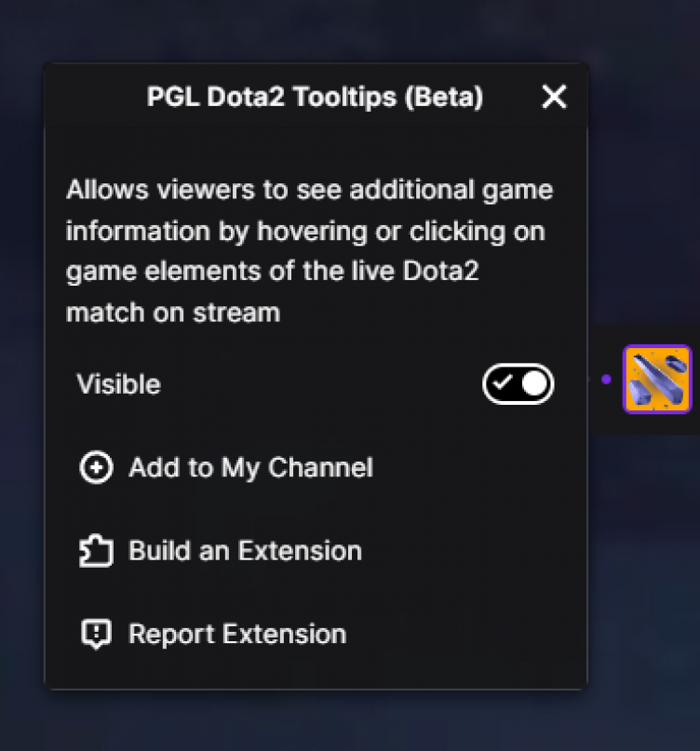
Task: Click the Visible label text
Action: 118,384
